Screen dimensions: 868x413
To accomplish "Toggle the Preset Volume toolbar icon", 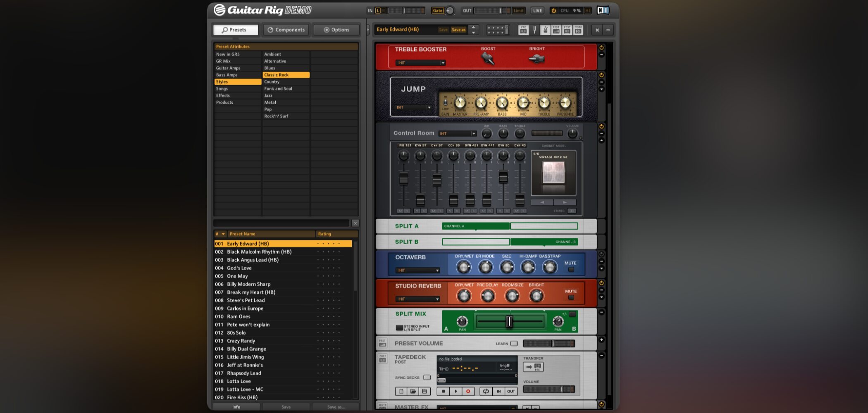I will point(556,30).
